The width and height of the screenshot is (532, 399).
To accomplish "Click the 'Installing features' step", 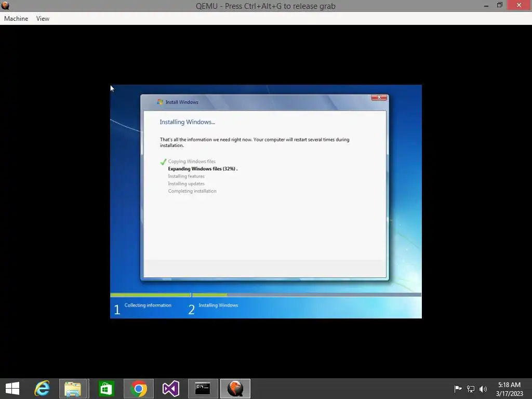I will click(187, 176).
